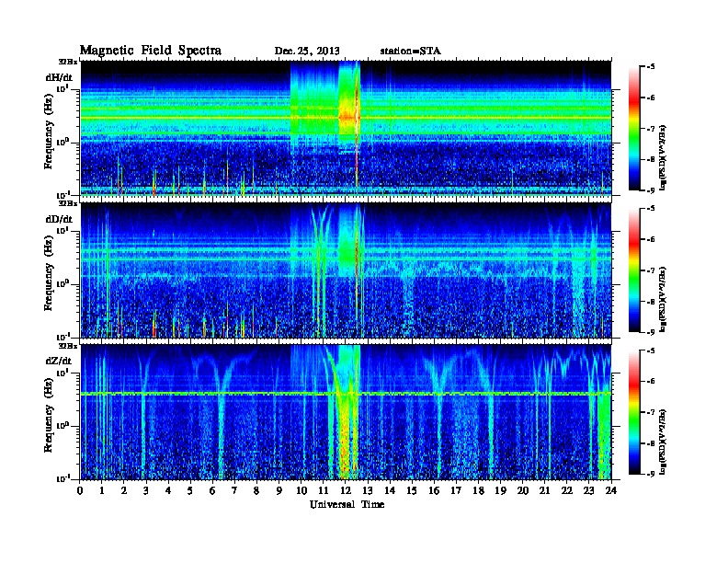Select the "Dec. 25, 2013" date text

pyautogui.click(x=307, y=52)
